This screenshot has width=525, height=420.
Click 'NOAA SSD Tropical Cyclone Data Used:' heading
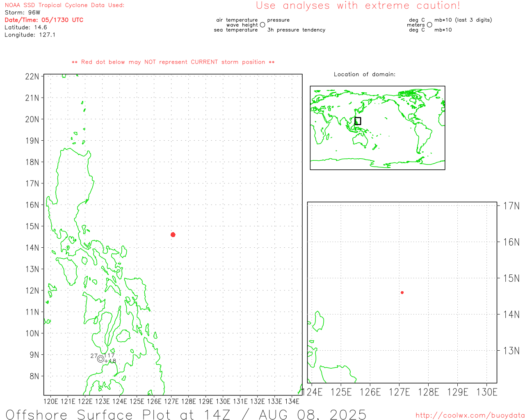click(64, 5)
